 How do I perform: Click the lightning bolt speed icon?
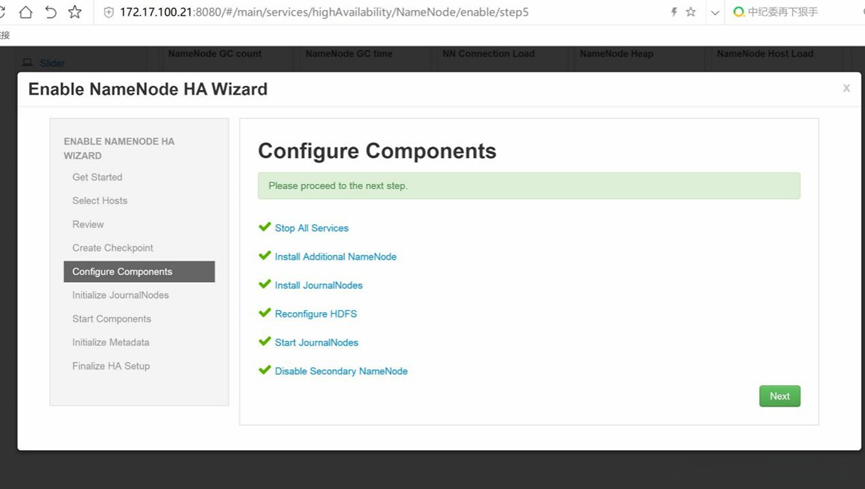coord(673,12)
